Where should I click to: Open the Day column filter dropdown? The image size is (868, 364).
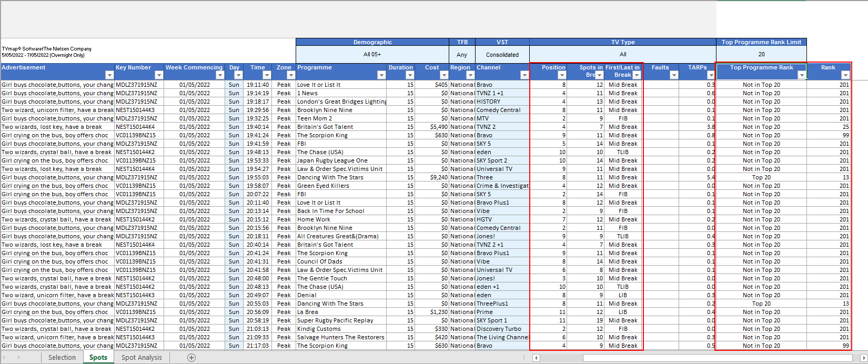[x=238, y=75]
